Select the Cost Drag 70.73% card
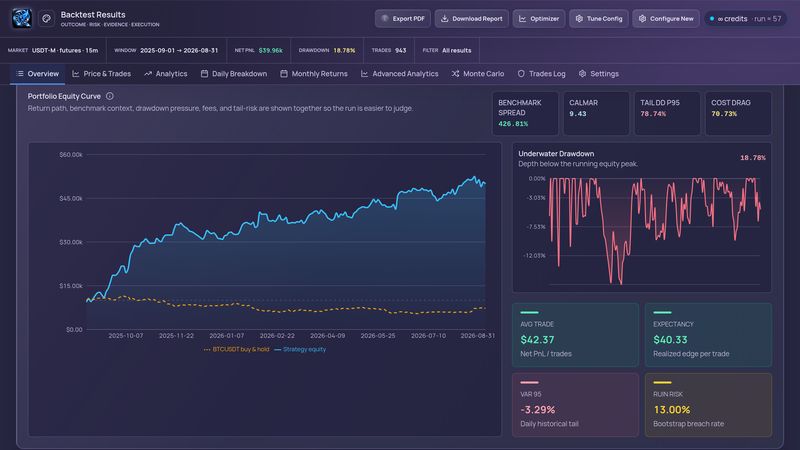The height and width of the screenshot is (450, 800). point(738,113)
